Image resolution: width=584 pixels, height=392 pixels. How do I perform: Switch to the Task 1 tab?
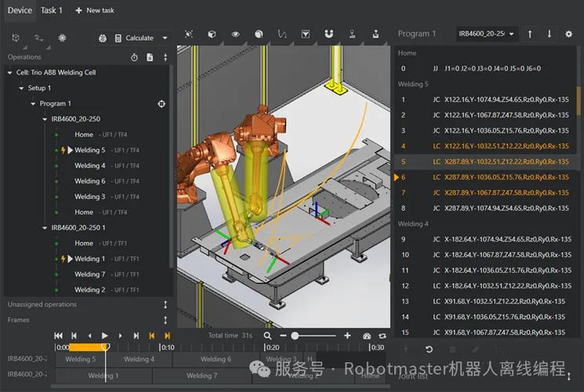[51, 10]
